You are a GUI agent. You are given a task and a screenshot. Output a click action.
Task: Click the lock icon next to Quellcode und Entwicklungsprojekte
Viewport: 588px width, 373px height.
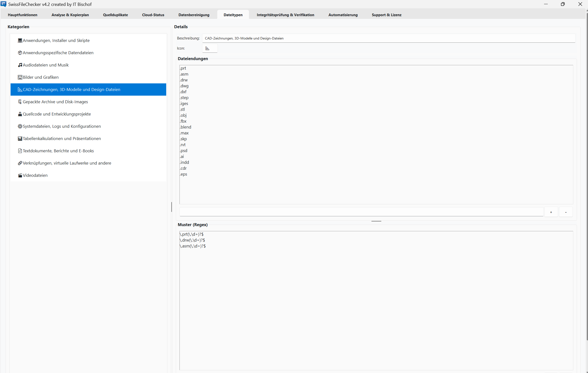pos(20,114)
